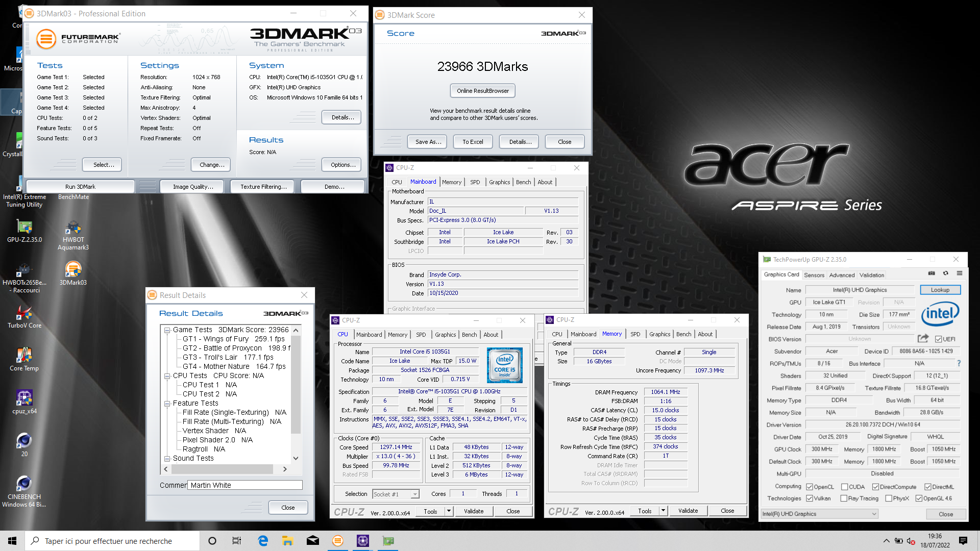
Task: Show hidden system tray icons chevron
Action: (x=886, y=541)
